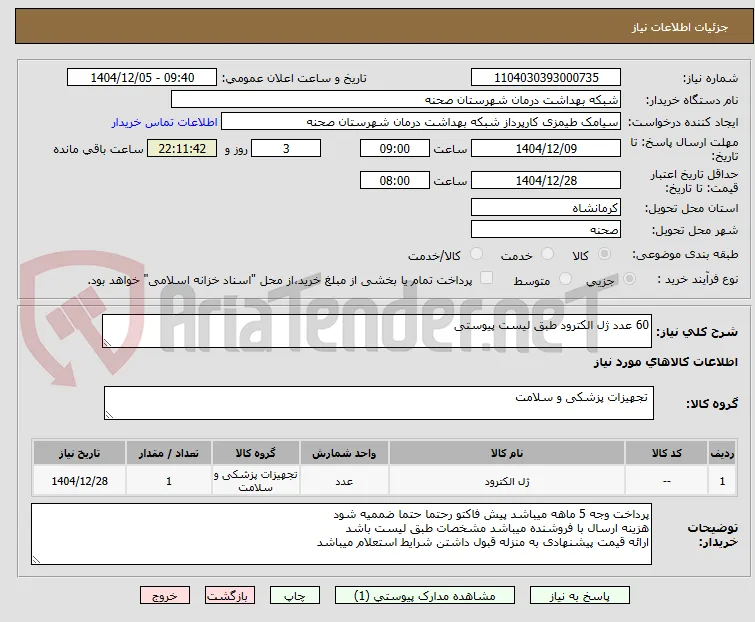The width and height of the screenshot is (755, 622).
Task: Select the جزیی purchase type radio
Action: [x=629, y=279]
